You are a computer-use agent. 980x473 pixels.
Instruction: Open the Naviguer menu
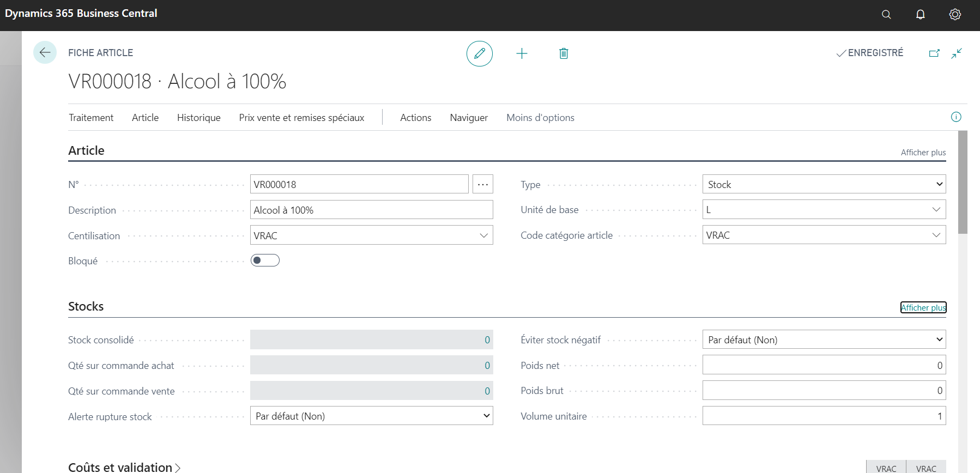[469, 118]
